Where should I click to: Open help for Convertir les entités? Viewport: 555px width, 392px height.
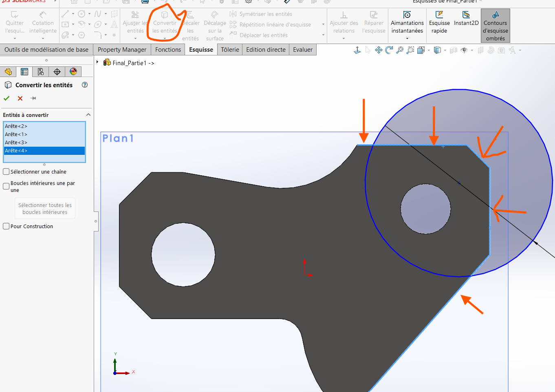(x=85, y=85)
